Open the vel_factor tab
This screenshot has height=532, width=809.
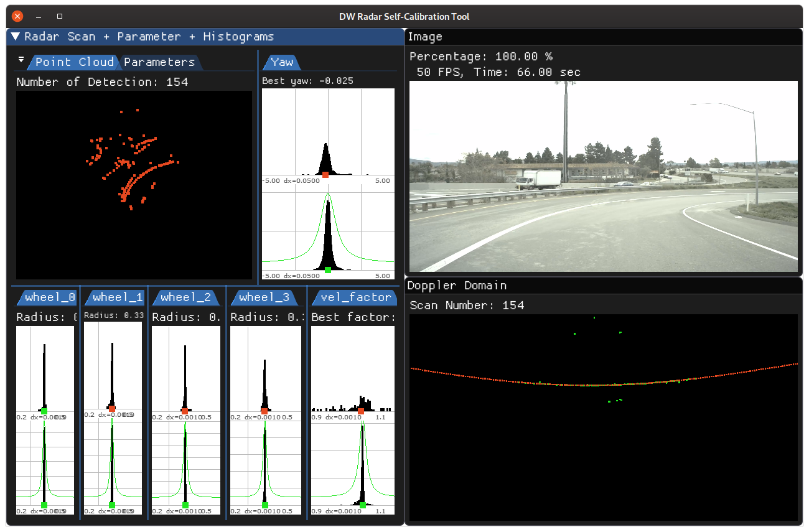[353, 297]
